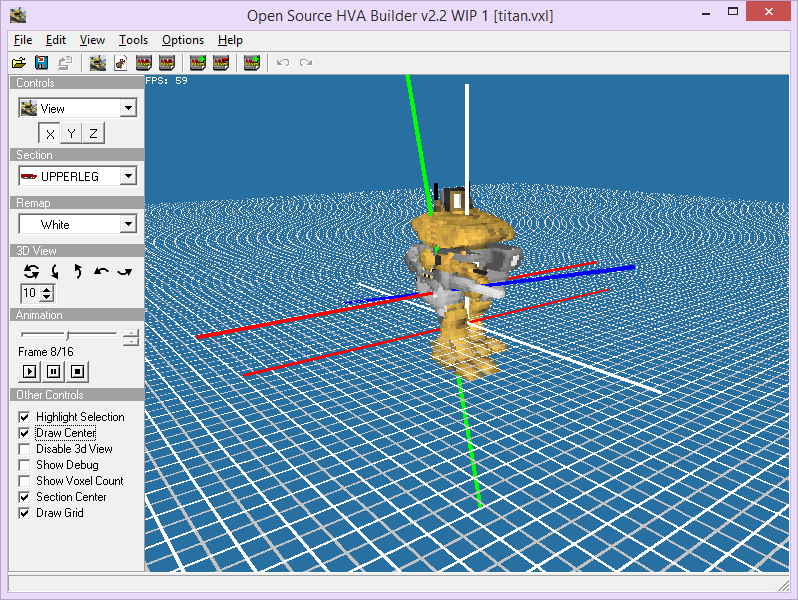Select the Y axis button
Image resolution: width=798 pixels, height=600 pixels.
click(71, 133)
